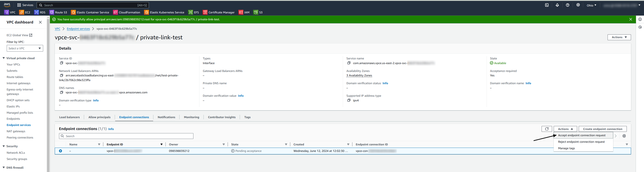The height and width of the screenshot is (172, 644).
Task: Click Create endpoint connection button
Action: click(x=602, y=129)
